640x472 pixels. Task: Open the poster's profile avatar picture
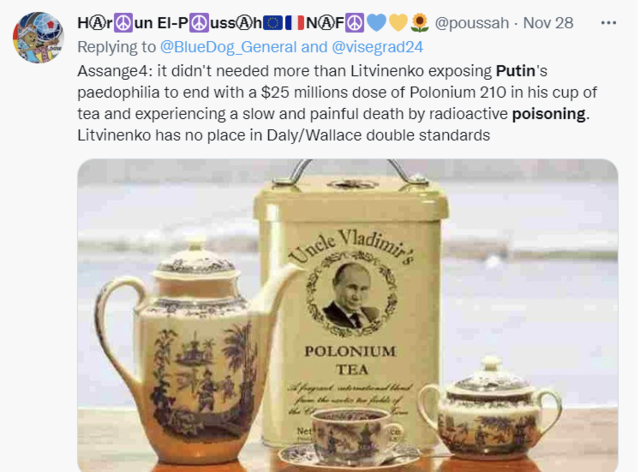click(x=38, y=38)
